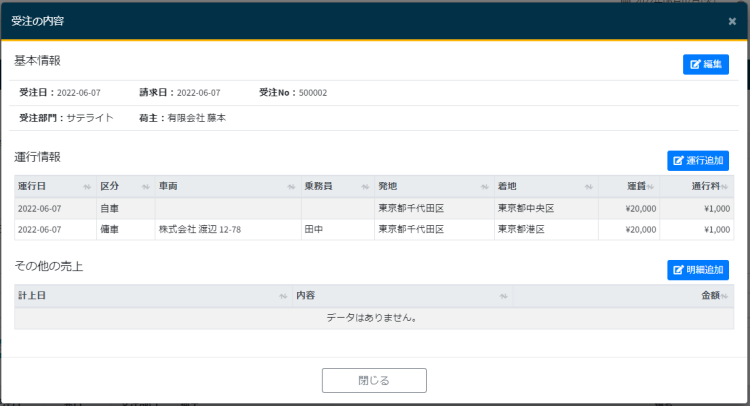This screenshot has width=750, height=406.
Task: Sort by 運行日 column sort icon
Action: pyautogui.click(x=86, y=187)
